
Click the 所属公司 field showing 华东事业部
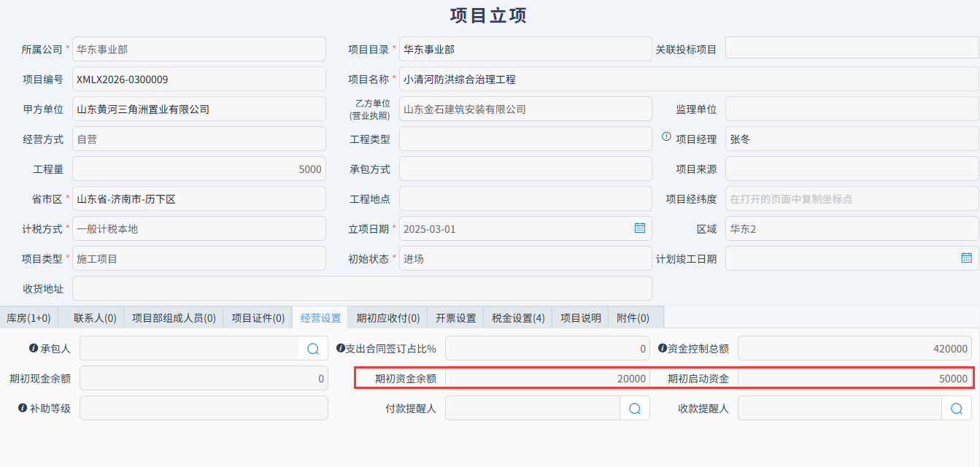click(199, 49)
